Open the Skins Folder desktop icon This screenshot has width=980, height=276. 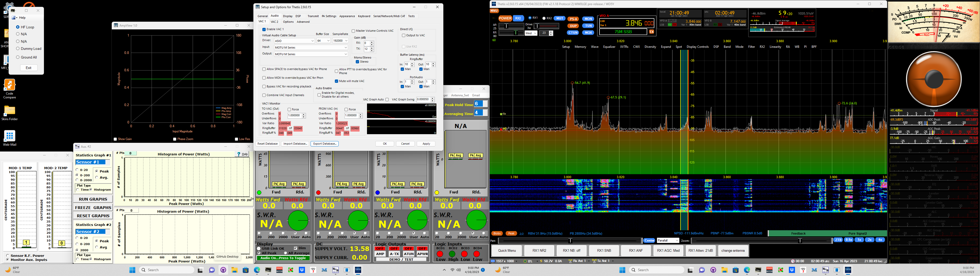point(9,113)
